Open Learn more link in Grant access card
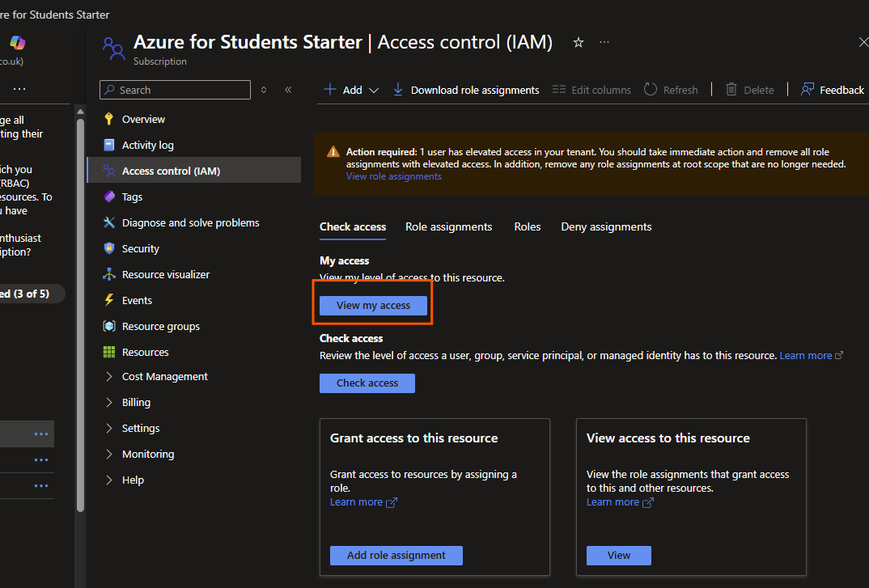 (x=363, y=502)
